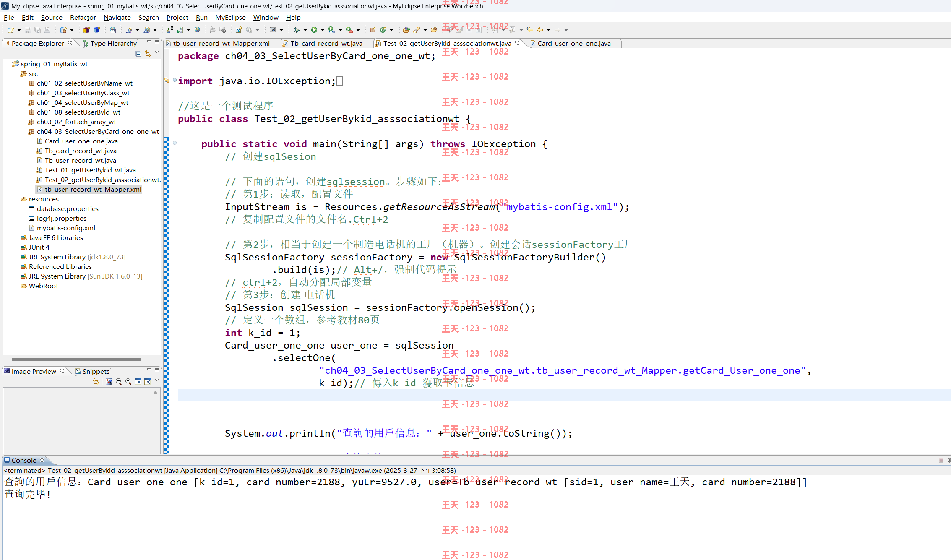This screenshot has width=951, height=560.
Task: Expand the folded import block
Action: tap(175, 80)
